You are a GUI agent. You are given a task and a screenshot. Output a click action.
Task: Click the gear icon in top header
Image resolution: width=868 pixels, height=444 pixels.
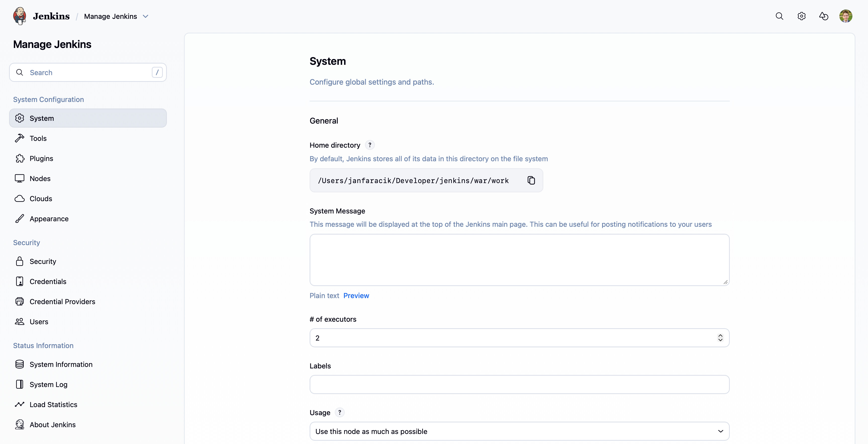(x=801, y=16)
